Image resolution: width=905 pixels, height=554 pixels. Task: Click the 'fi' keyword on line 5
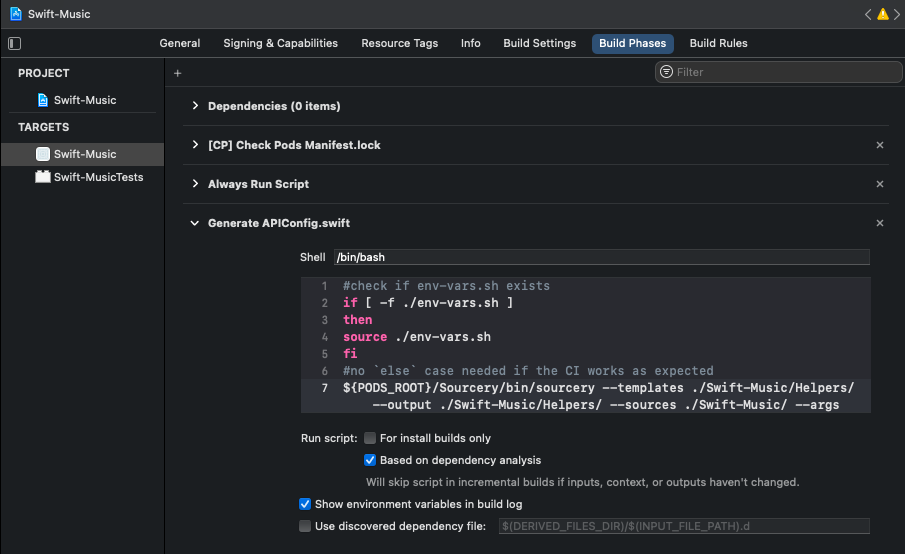click(350, 353)
